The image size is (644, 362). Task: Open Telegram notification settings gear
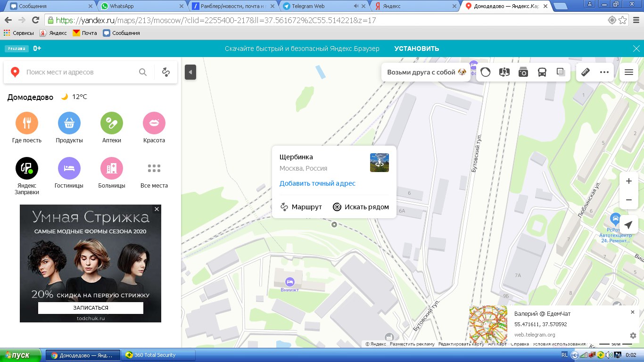[x=633, y=336]
